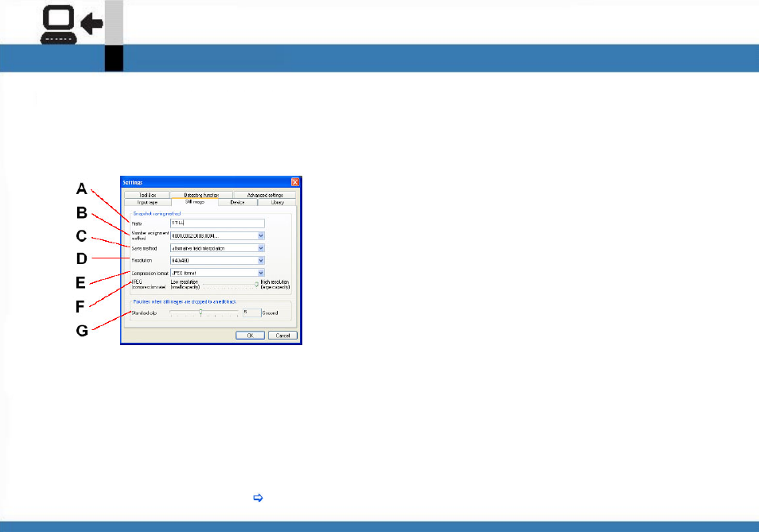
Task: Confirm settings with the OK button
Action: coord(251,335)
